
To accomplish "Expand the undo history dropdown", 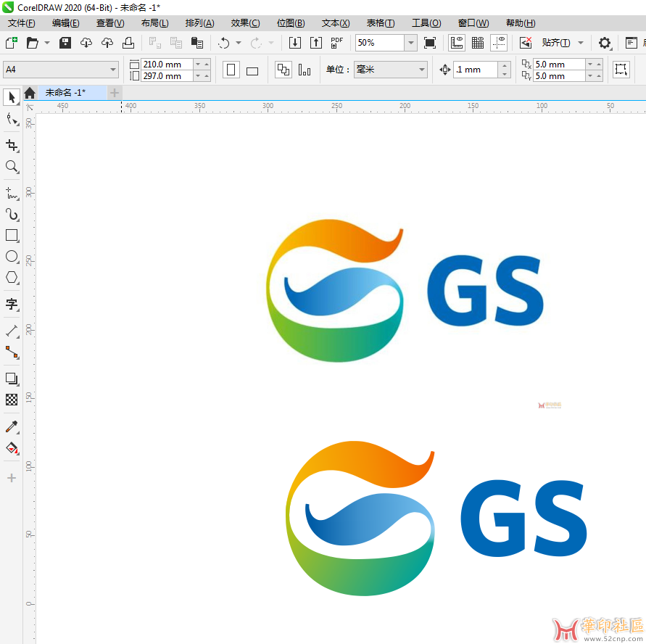I will pyautogui.click(x=239, y=43).
